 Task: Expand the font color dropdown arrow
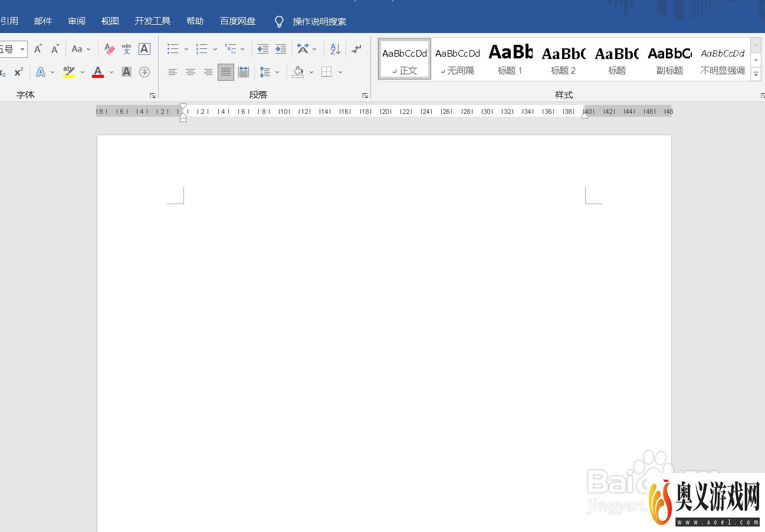(x=111, y=73)
